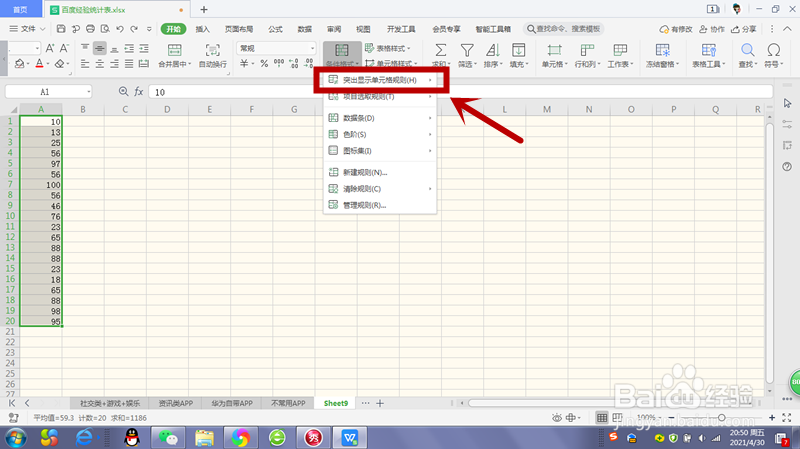The image size is (800, 449).
Task: Click the Print Preview icon
Action: click(105, 29)
